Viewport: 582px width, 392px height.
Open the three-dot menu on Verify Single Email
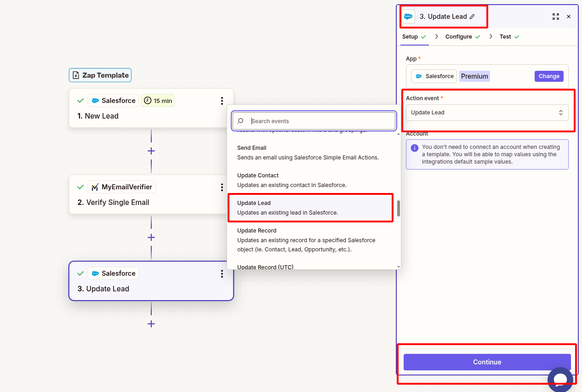222,187
